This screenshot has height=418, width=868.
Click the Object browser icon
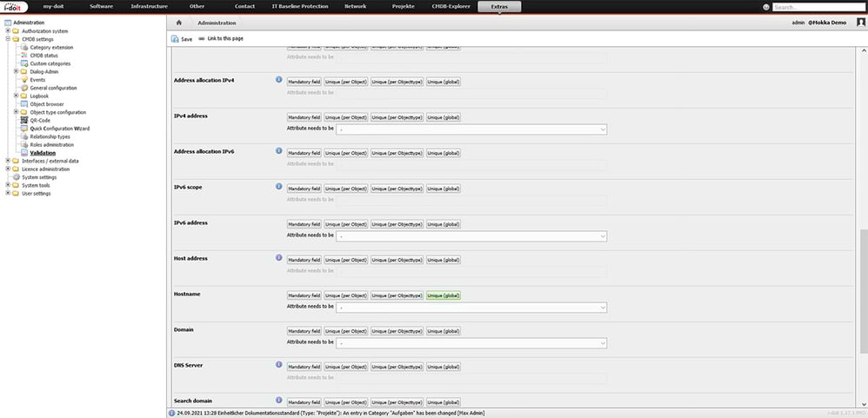coord(24,104)
